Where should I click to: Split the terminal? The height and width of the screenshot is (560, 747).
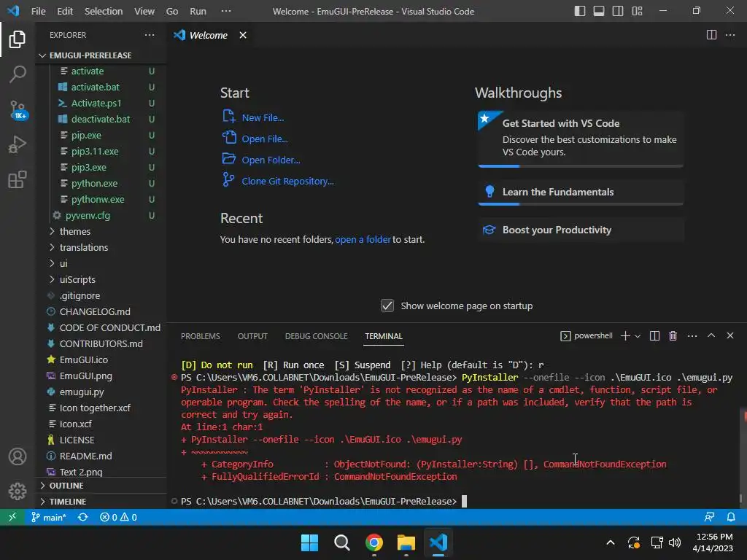(654, 335)
